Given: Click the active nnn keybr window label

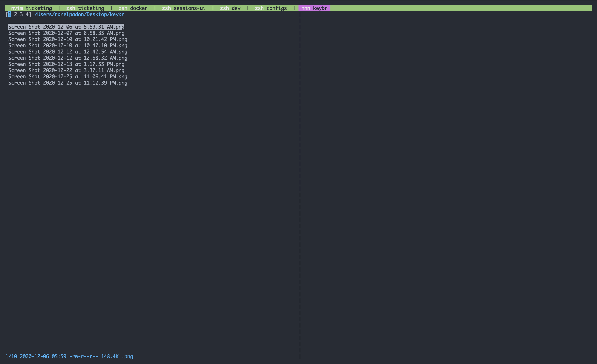Looking at the screenshot, I should [314, 8].
